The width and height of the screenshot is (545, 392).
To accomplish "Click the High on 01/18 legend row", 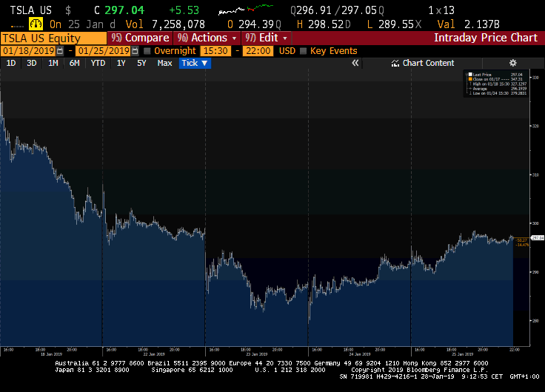I will 497,84.
